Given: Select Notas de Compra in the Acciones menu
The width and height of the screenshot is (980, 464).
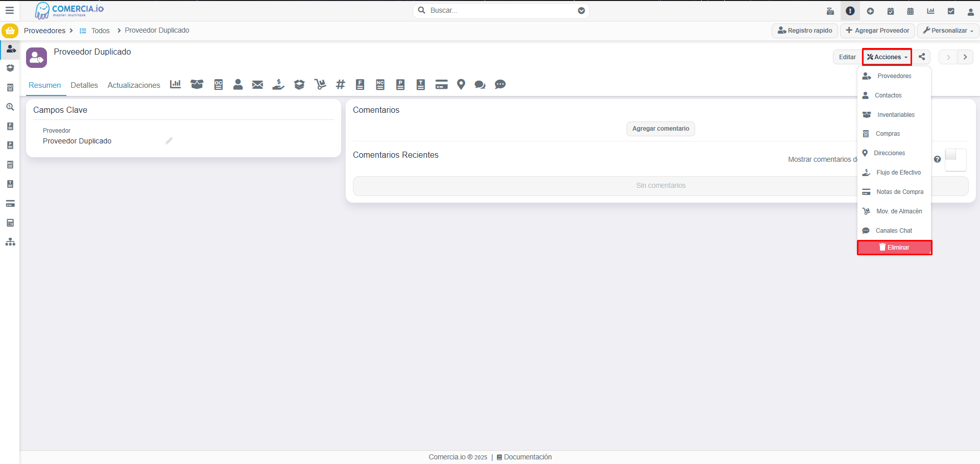Looking at the screenshot, I should point(894,192).
